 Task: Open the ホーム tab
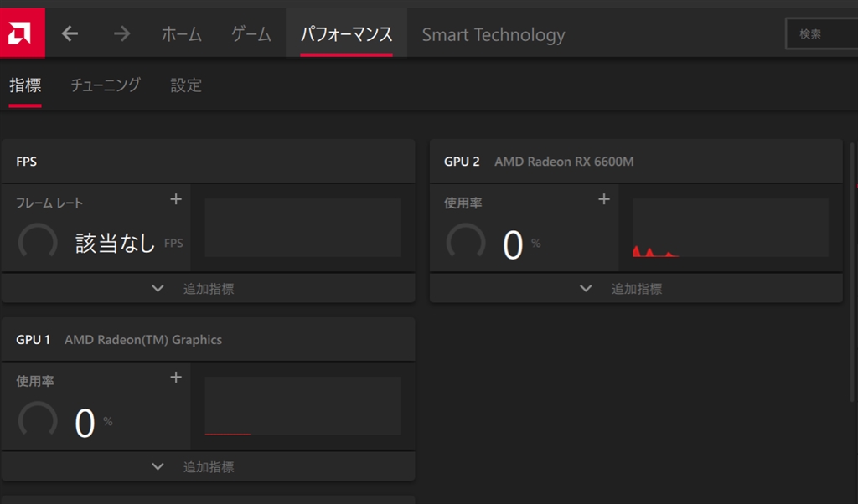[x=181, y=34]
